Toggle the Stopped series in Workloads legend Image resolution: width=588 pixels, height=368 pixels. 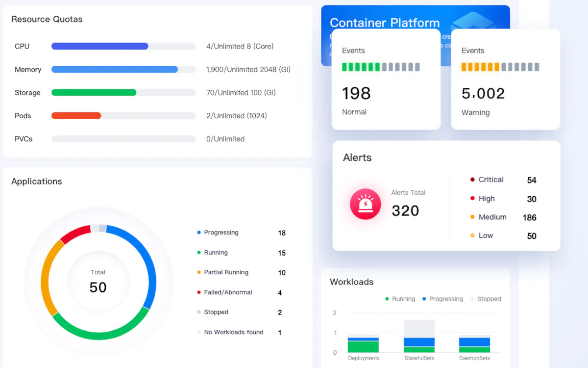pos(485,299)
